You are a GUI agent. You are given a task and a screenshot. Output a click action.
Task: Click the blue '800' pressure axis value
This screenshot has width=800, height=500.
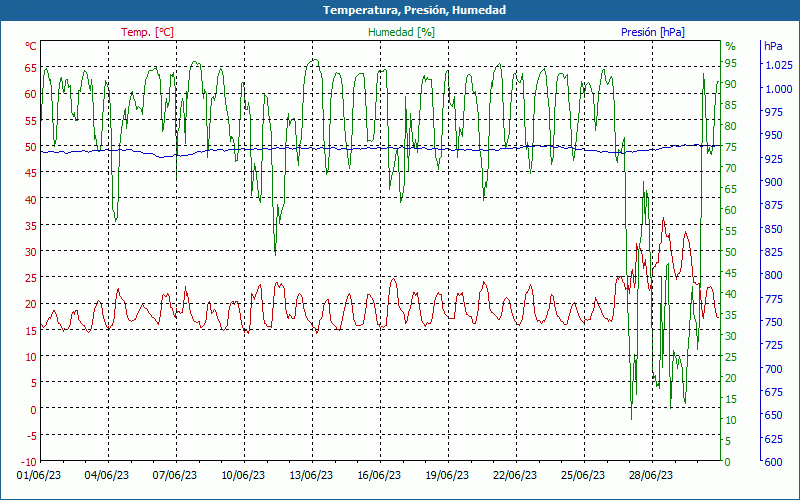click(773, 275)
